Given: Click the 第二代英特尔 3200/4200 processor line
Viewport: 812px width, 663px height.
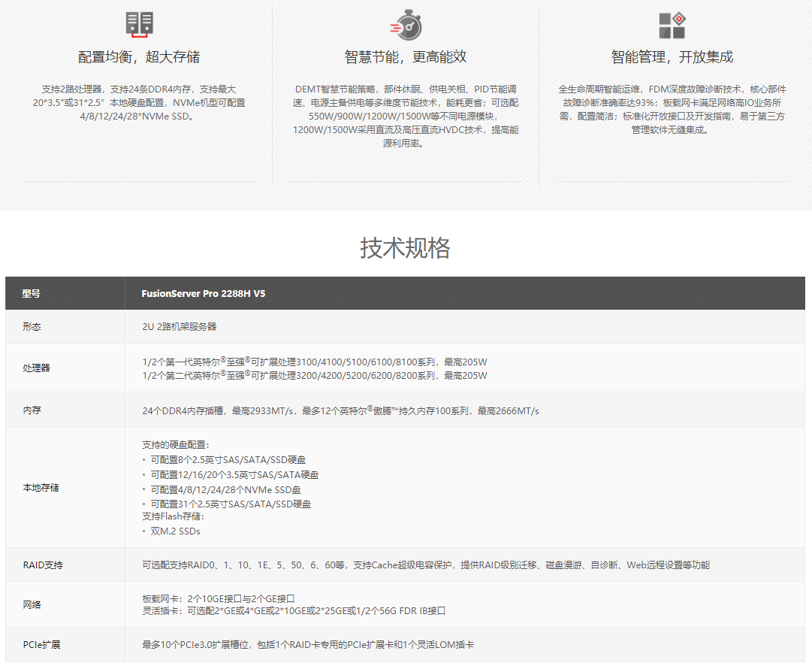Looking at the screenshot, I should pos(315,375).
